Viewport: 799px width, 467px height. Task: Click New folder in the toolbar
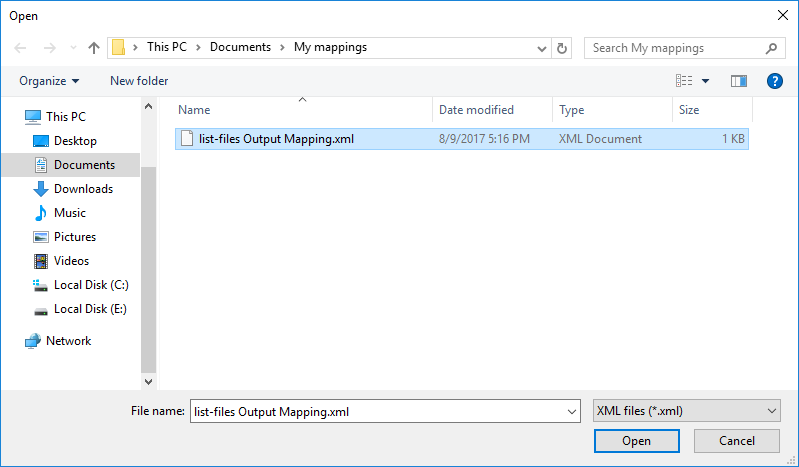click(139, 81)
